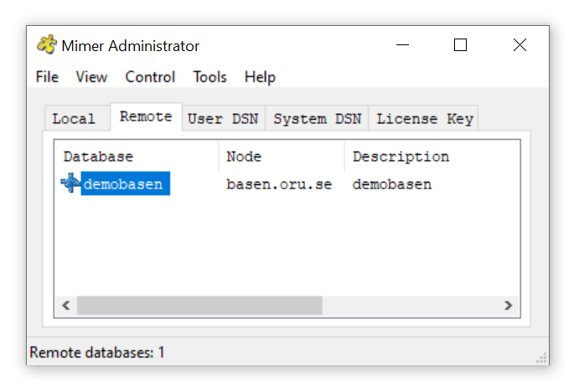Open the View menu
Viewport: 579px width, 392px height.
coord(91,77)
